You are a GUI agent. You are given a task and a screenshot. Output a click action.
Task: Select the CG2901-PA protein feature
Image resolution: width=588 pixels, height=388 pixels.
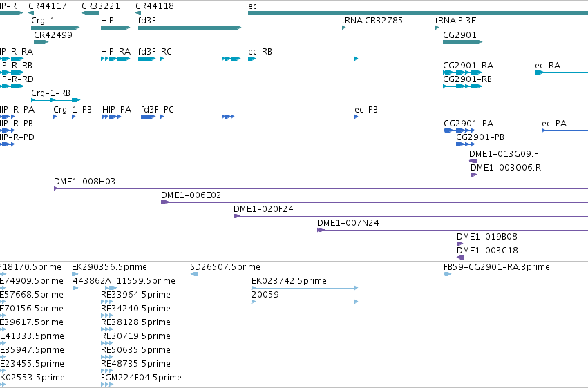(459, 130)
